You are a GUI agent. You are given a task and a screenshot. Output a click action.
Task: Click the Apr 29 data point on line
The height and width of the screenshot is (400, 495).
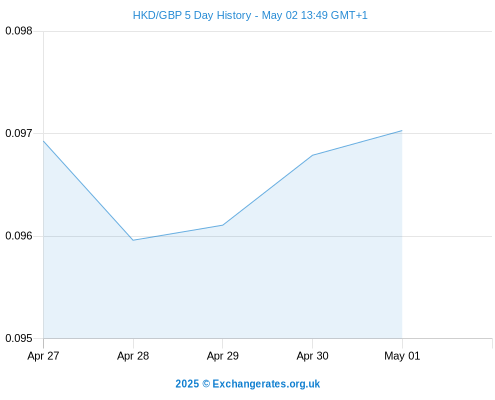pos(223,225)
